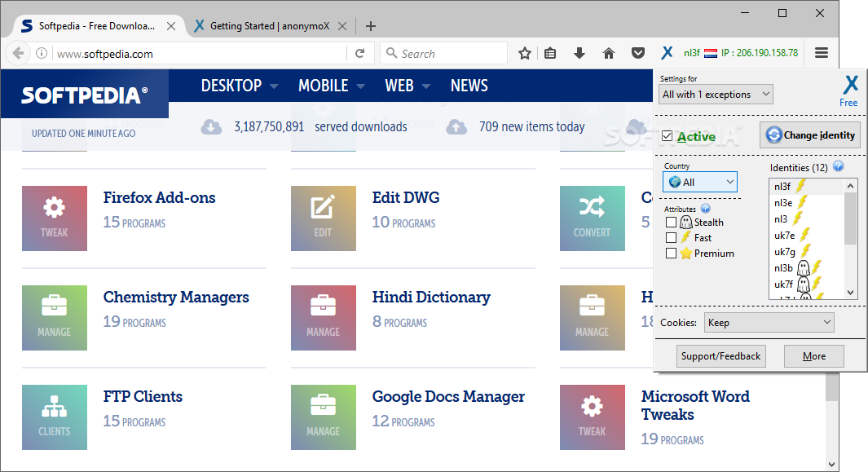
Task: Click the Edit DWG EDIT tile icon
Action: tap(324, 218)
